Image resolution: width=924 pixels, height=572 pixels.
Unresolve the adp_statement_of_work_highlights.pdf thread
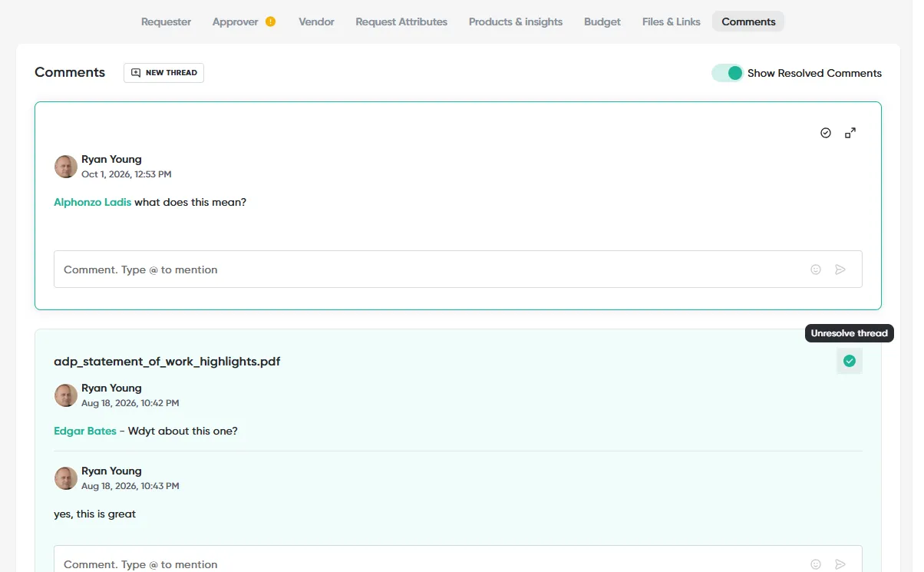pyautogui.click(x=850, y=361)
